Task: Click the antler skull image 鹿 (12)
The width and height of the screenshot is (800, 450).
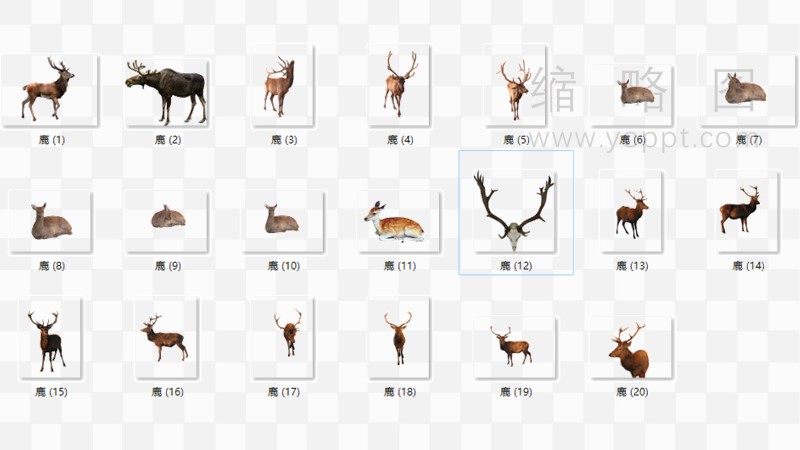Action: point(515,210)
